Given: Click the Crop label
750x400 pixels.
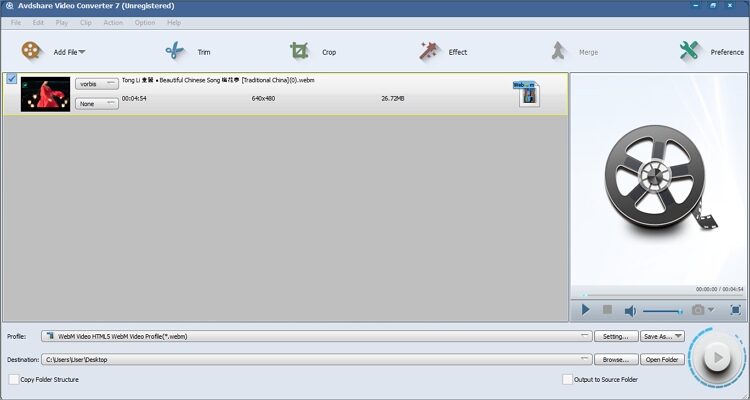Looking at the screenshot, I should point(329,52).
